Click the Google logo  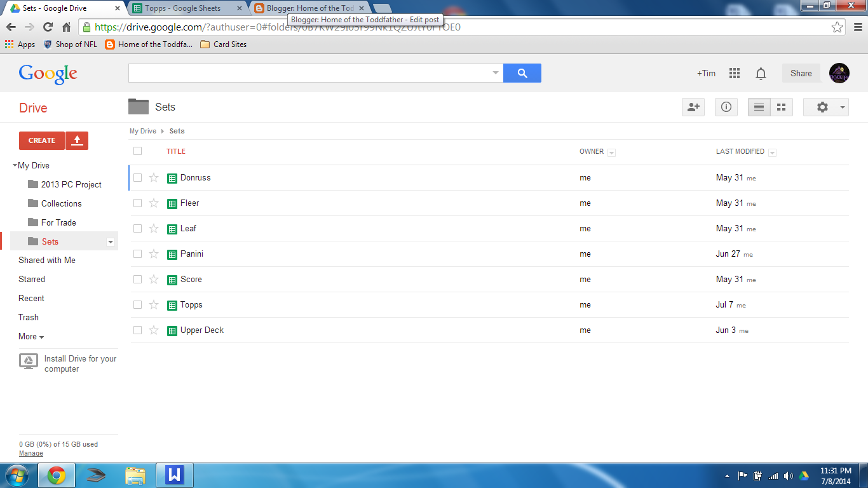tap(48, 74)
